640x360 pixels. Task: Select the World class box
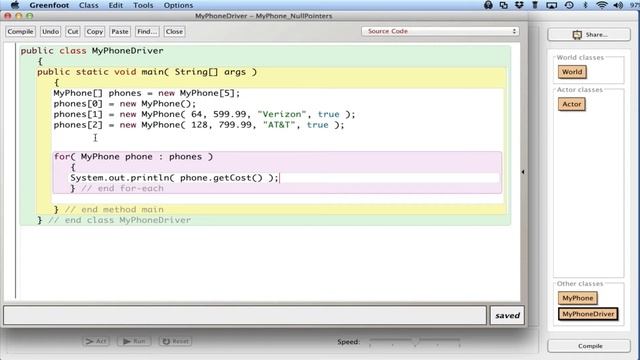click(x=572, y=72)
